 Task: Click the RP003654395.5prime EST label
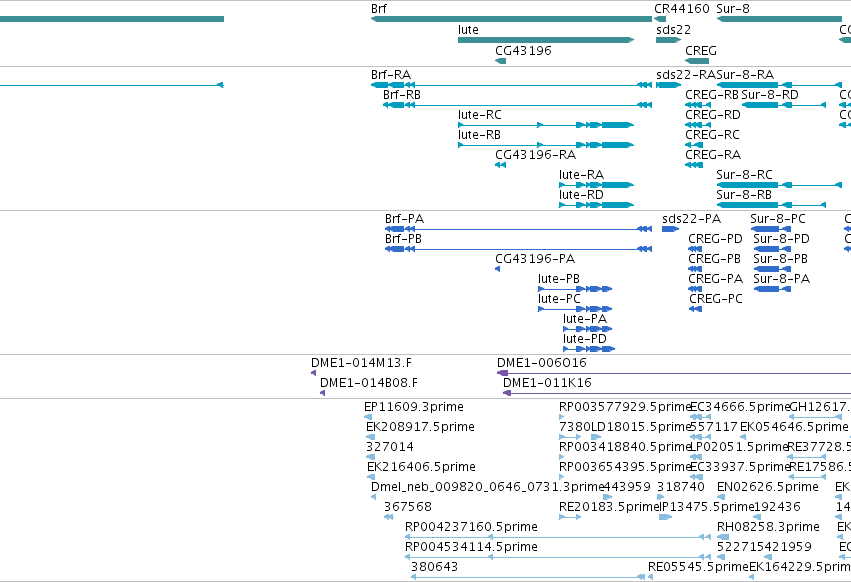click(x=625, y=467)
